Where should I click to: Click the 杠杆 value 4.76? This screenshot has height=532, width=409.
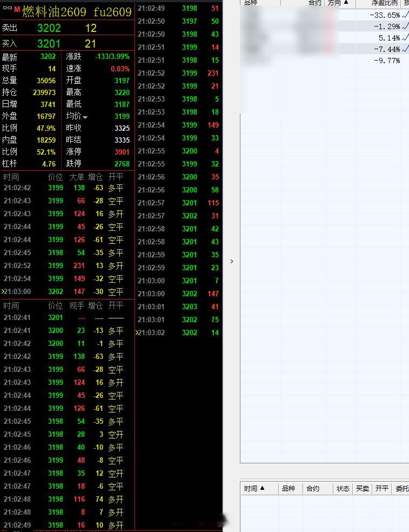pyautogui.click(x=49, y=163)
